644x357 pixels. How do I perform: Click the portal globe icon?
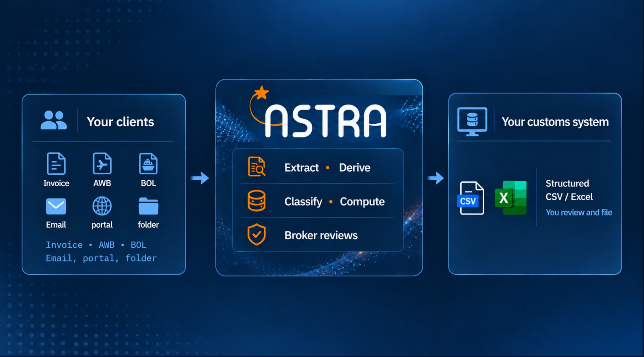102,206
